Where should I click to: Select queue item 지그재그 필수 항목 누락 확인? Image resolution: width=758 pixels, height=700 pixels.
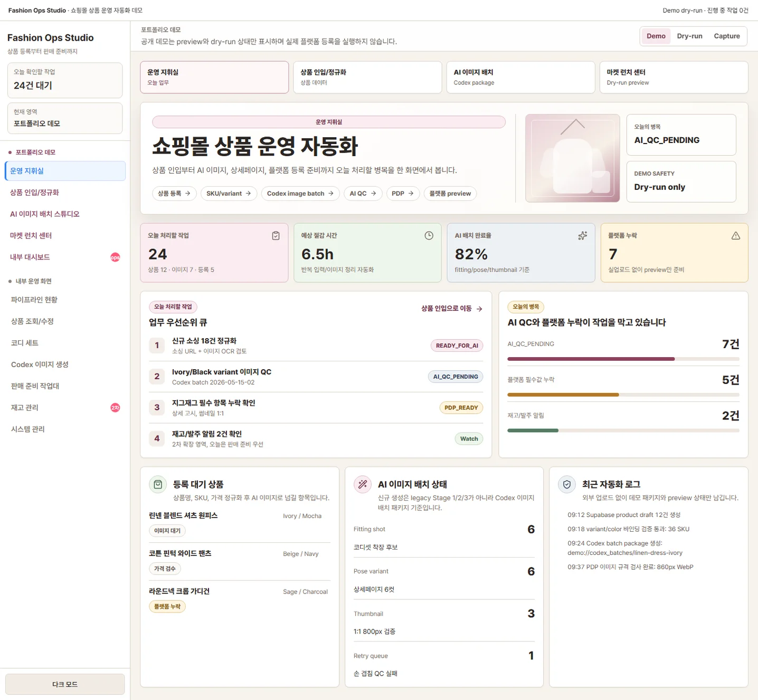pos(316,408)
